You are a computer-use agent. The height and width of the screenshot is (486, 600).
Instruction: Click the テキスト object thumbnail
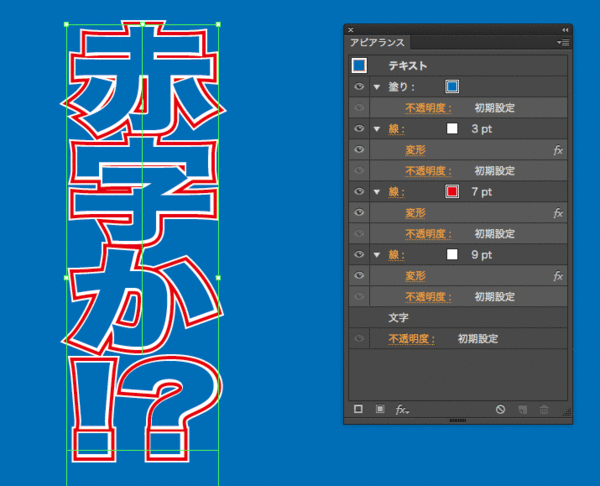tap(359, 65)
